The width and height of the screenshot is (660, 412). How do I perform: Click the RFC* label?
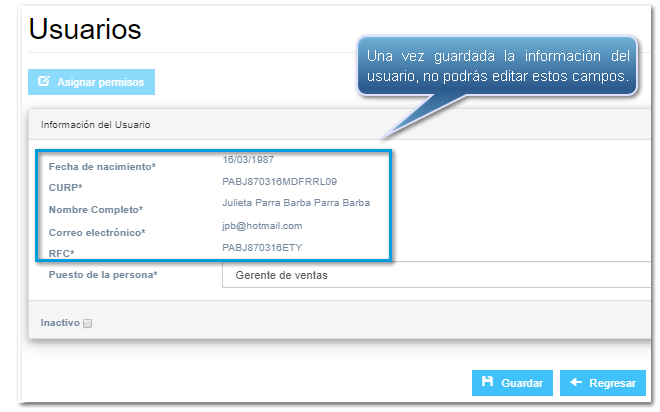point(61,253)
